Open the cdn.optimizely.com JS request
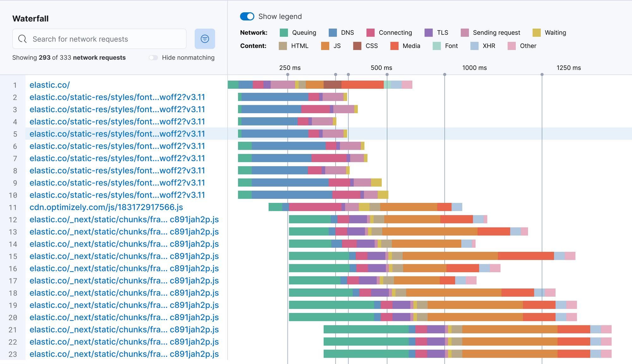Viewport: 632px width, 364px height. (x=106, y=207)
